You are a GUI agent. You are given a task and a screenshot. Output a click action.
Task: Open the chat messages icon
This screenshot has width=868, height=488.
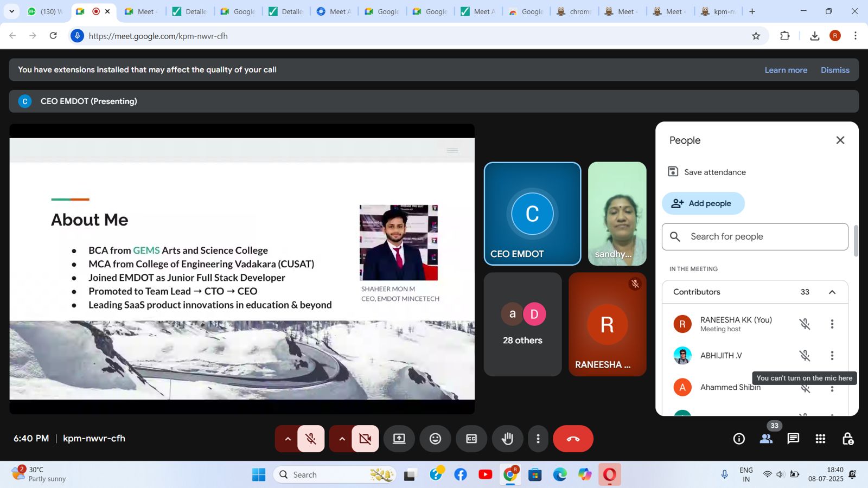pos(793,439)
